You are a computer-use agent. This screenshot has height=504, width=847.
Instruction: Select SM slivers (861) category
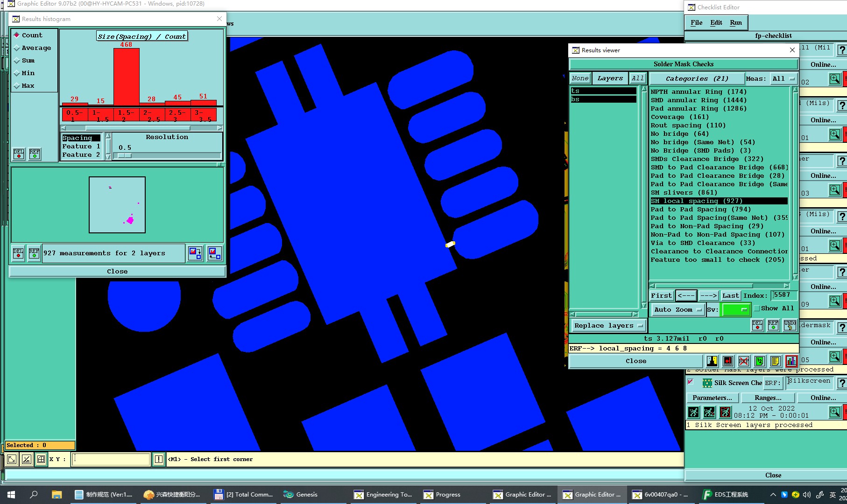coord(684,193)
